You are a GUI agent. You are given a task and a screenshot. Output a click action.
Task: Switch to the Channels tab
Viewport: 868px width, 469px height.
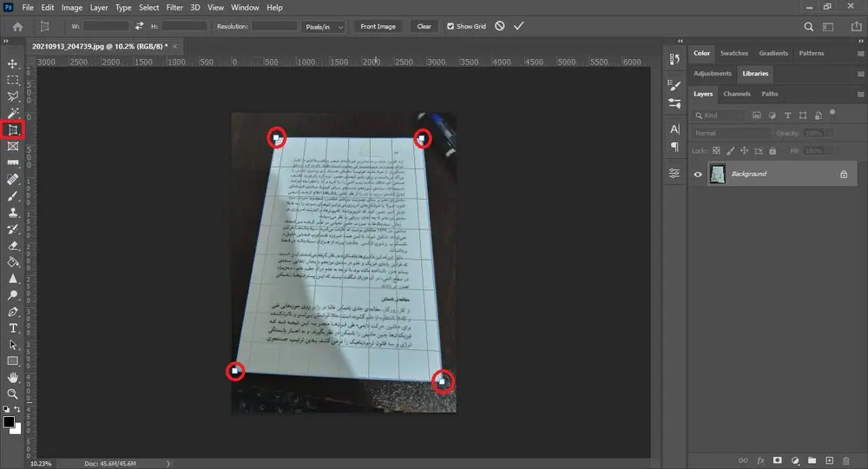[x=737, y=94]
